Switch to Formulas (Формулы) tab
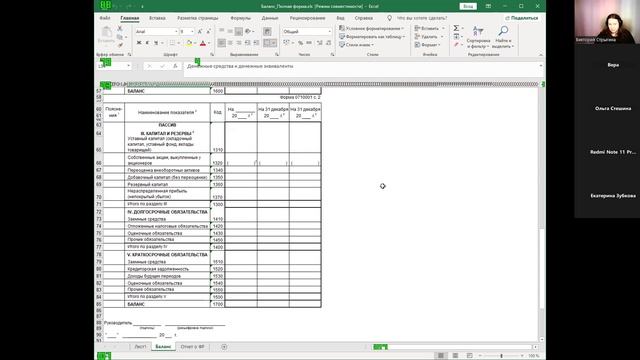 click(240, 18)
